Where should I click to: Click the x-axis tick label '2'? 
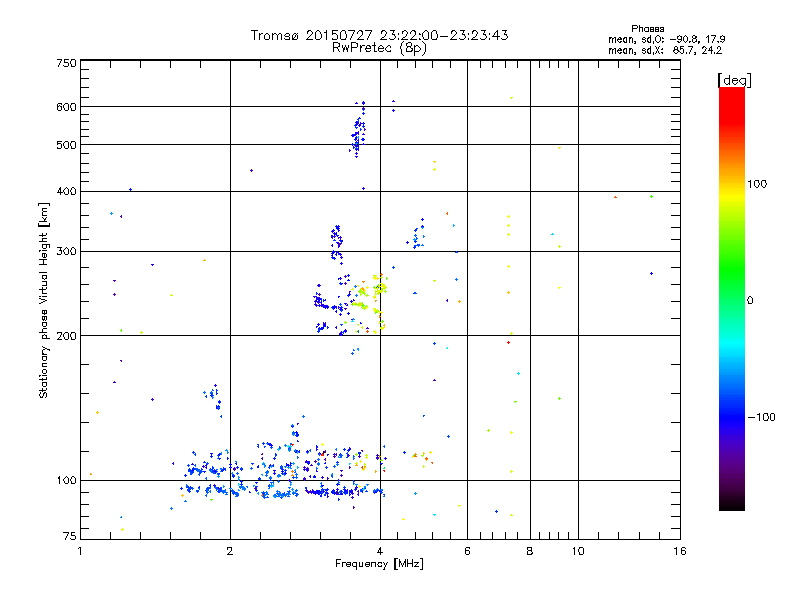point(230,551)
